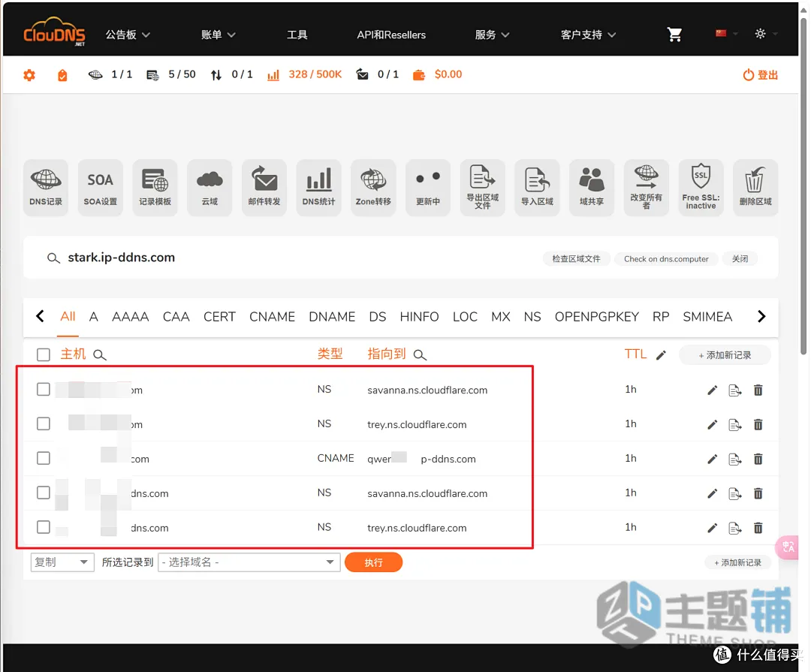
Task: Expand the 客户支持 support menu
Action: 588,35
